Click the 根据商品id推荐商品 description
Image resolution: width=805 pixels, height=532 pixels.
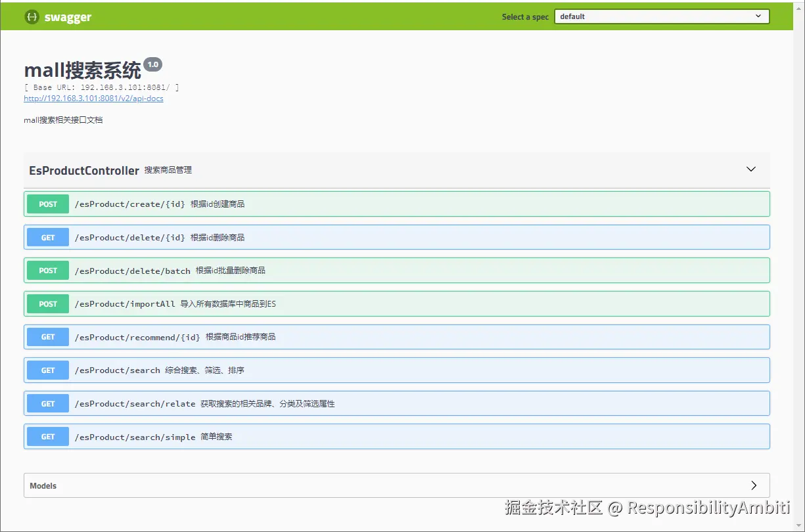point(241,337)
